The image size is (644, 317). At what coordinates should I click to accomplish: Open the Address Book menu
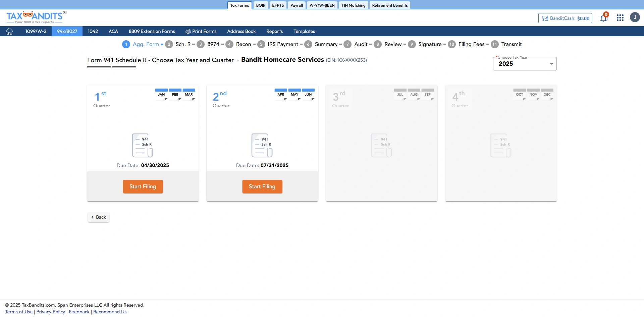click(x=241, y=31)
